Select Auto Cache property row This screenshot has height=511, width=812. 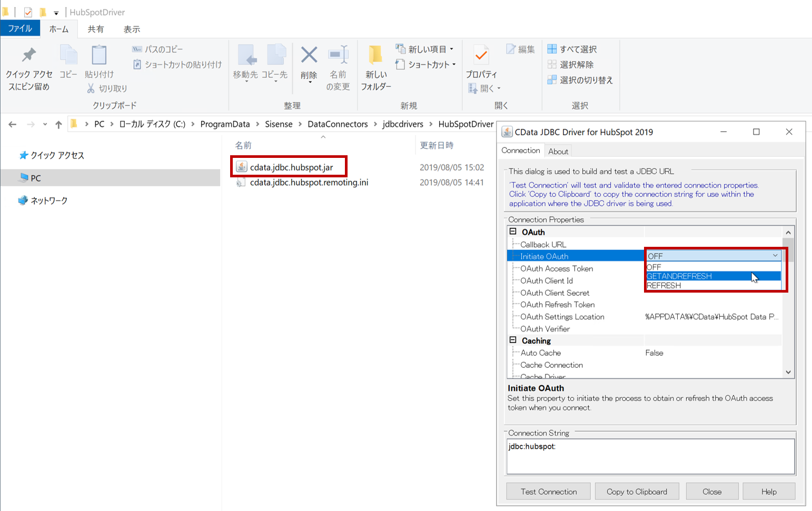(x=645, y=353)
